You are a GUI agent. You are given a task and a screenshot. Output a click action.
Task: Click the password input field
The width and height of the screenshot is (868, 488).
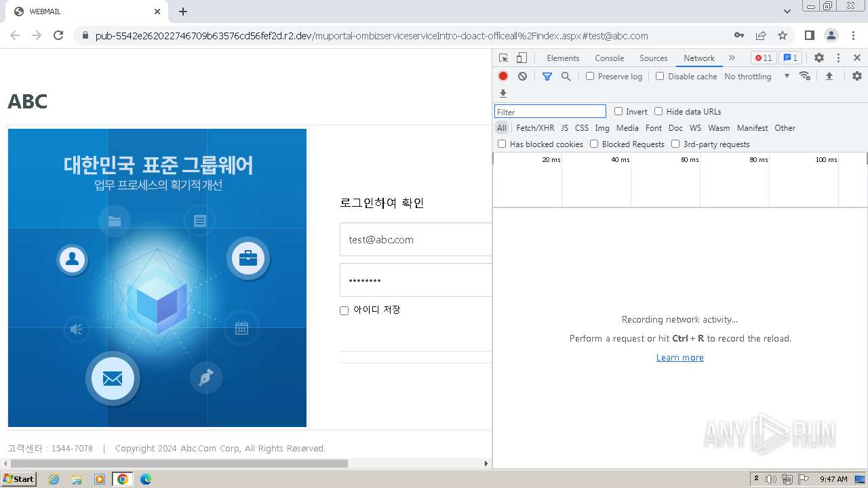coord(415,280)
